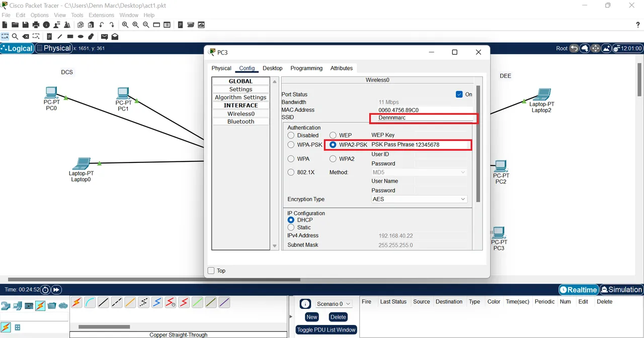644x338 pixels.
Task: Click the Redo arrow in main toolbar
Action: click(x=113, y=25)
